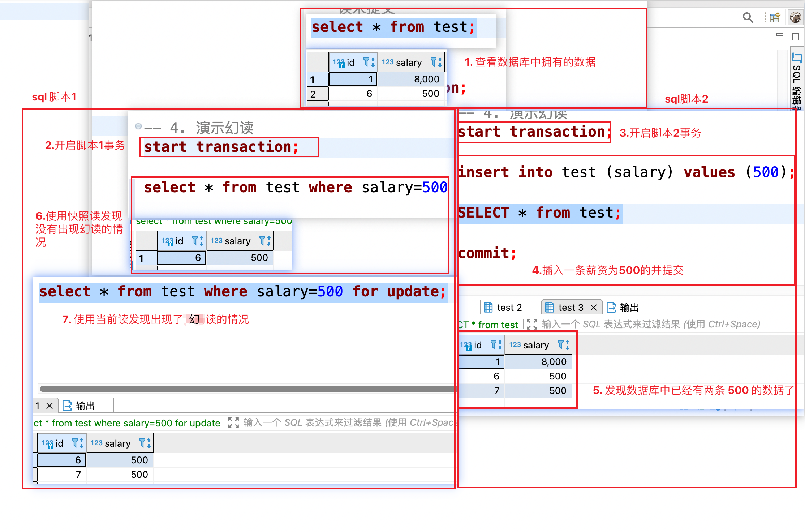Toggle sorting on the id column in top grid
This screenshot has width=805, height=532.
tap(372, 62)
